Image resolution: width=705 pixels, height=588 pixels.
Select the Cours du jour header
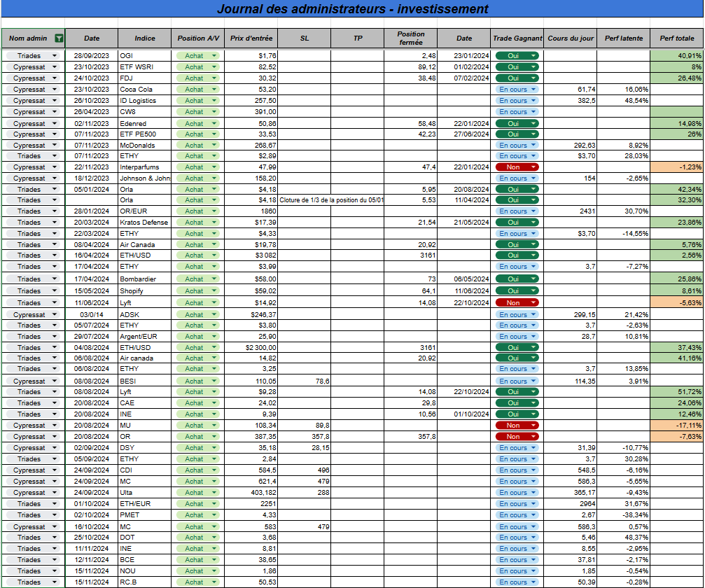pos(570,38)
